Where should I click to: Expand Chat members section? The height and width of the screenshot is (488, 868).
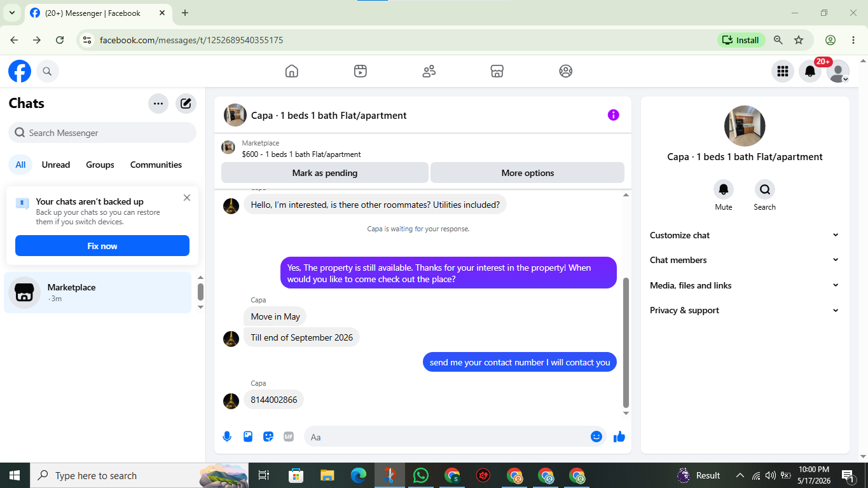click(x=745, y=260)
